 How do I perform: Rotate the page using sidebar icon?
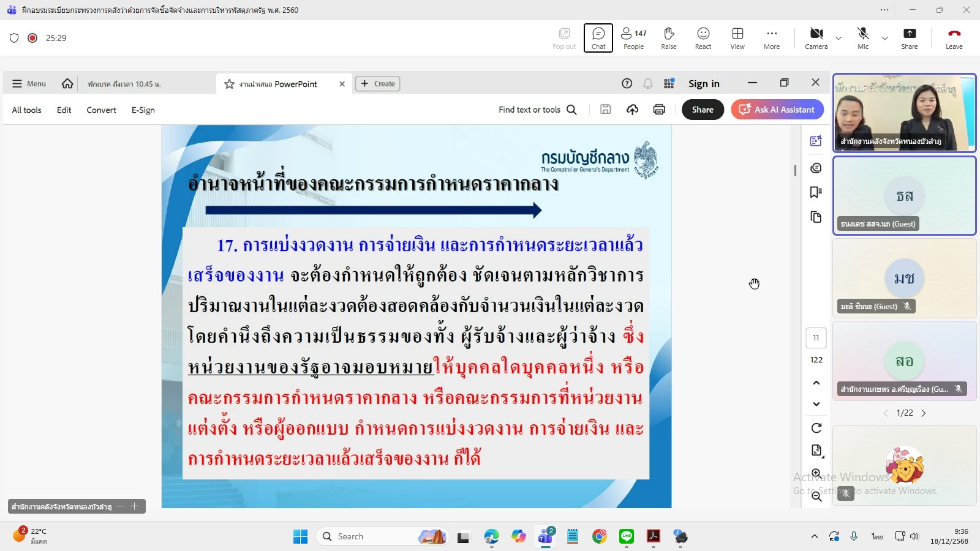click(x=816, y=428)
